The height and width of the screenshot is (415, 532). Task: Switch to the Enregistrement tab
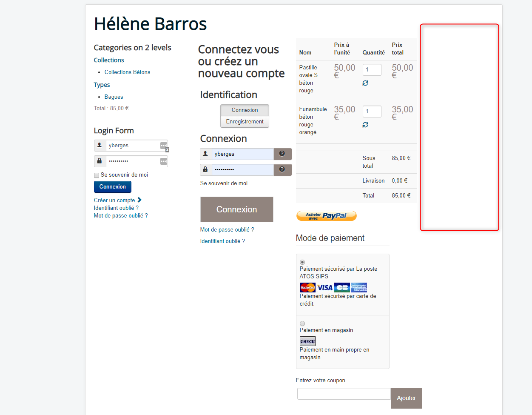[245, 122]
